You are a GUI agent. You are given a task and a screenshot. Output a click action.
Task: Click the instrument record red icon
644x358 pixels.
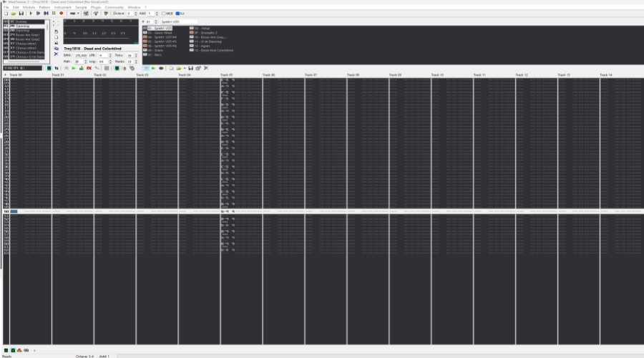click(x=161, y=68)
